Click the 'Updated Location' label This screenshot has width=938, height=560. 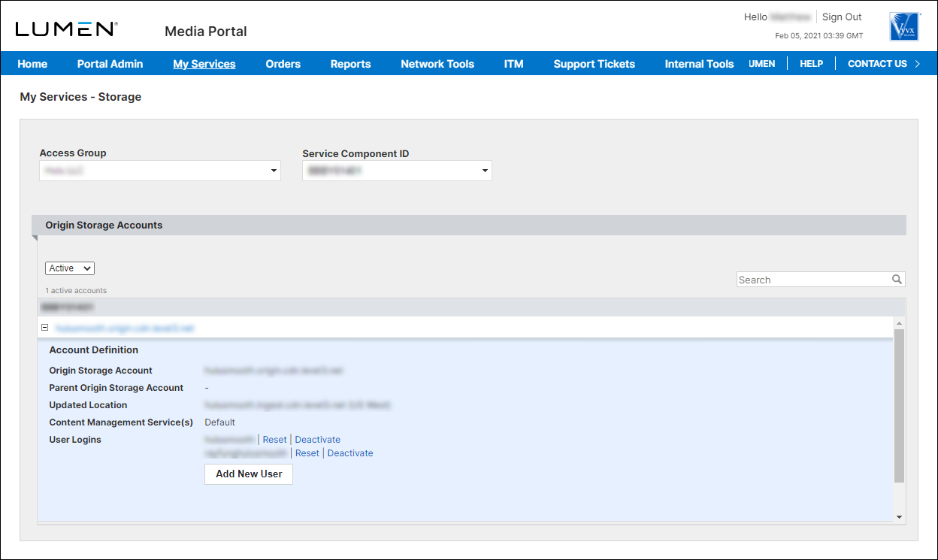(88, 405)
